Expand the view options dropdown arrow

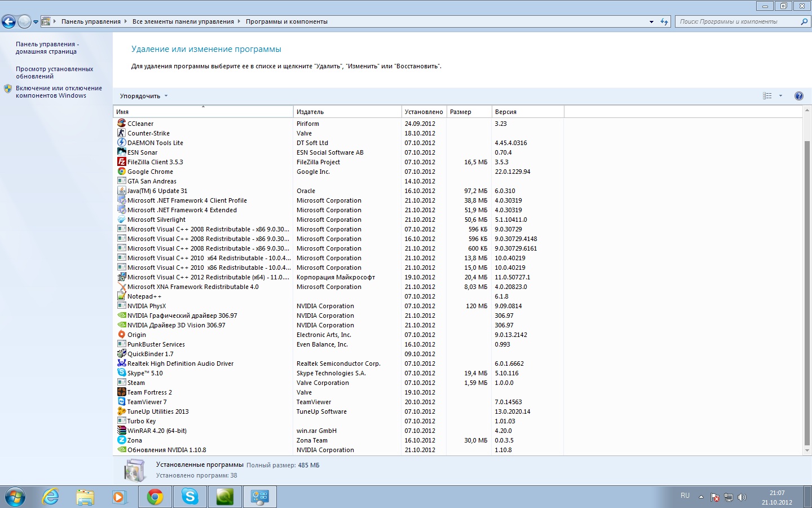[x=780, y=96]
